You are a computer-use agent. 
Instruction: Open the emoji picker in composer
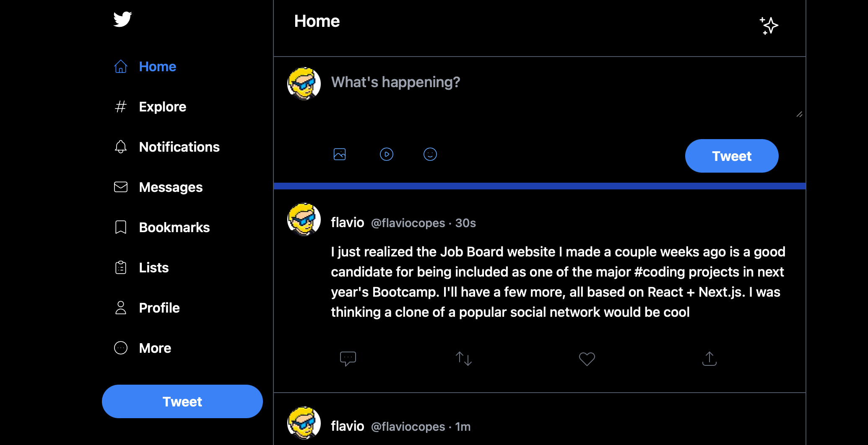pos(430,154)
